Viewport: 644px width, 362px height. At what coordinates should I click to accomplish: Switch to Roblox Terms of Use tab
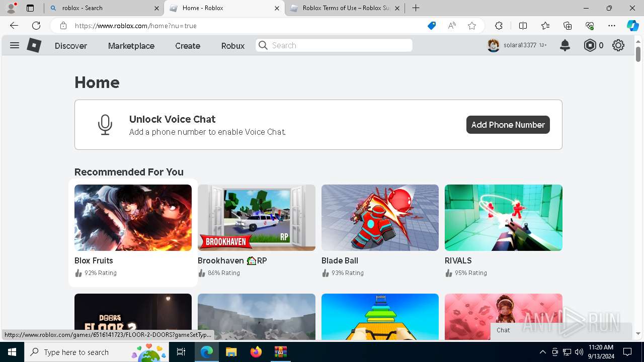(345, 8)
